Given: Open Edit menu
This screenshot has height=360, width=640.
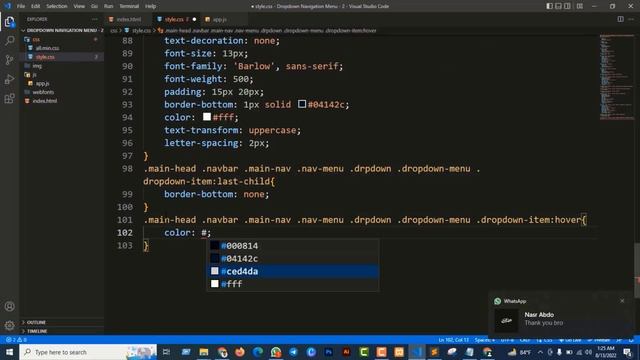Looking at the screenshot, I should pos(36,6).
